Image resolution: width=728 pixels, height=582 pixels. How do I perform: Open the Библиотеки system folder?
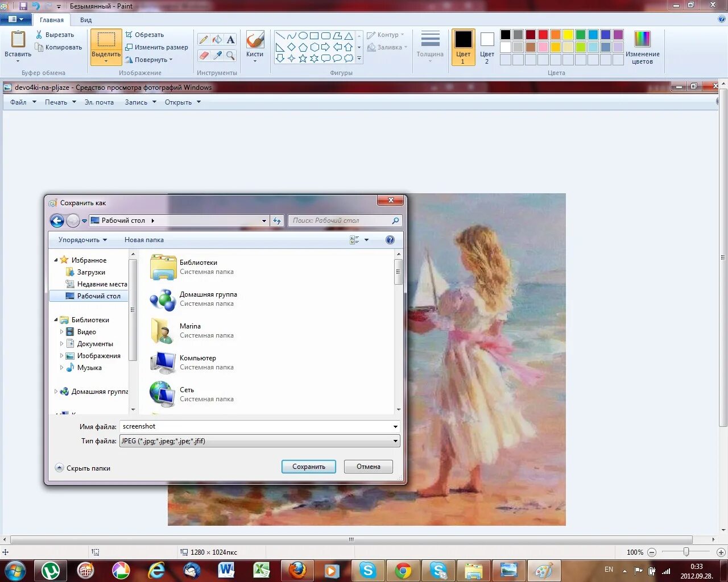click(x=192, y=267)
